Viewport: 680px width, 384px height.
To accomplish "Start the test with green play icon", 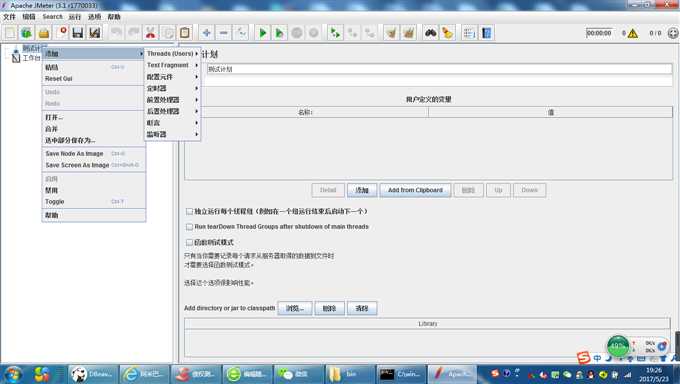I will click(262, 33).
